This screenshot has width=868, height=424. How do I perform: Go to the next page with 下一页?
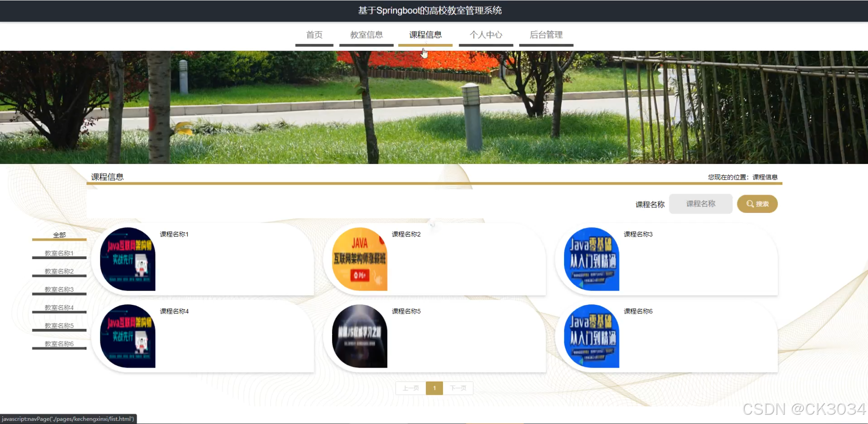tap(458, 388)
